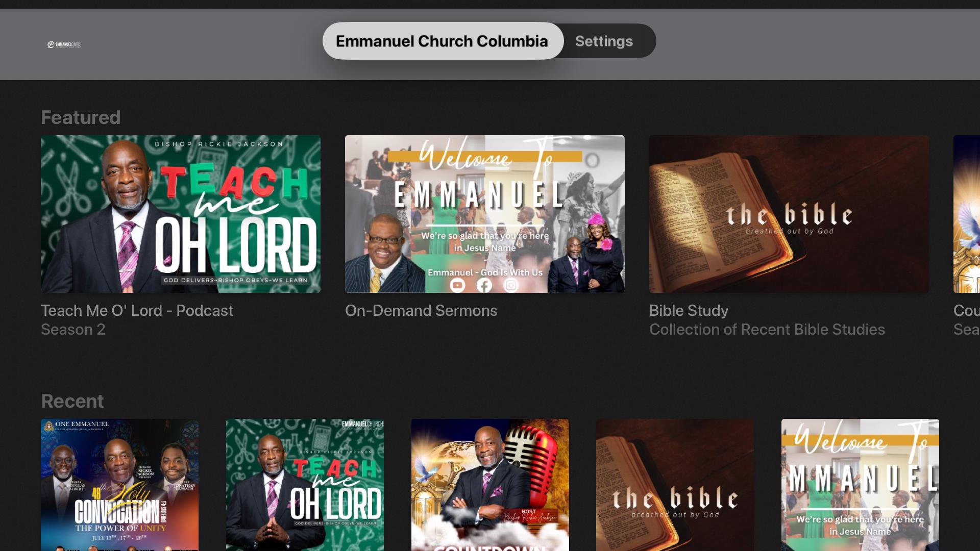
Task: Open the Countdown microphone recent thumbnail
Action: (490, 485)
